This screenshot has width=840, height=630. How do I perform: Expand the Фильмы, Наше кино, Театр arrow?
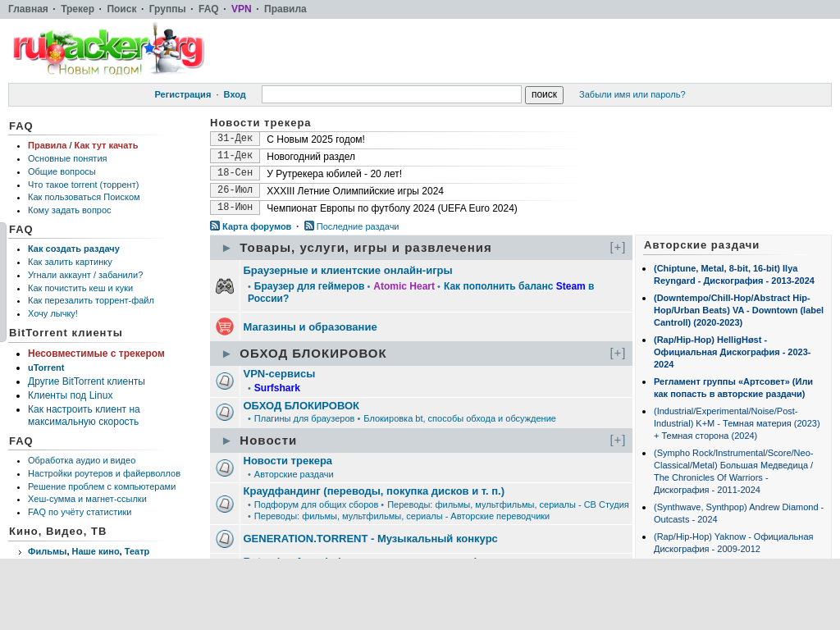pos(20,552)
